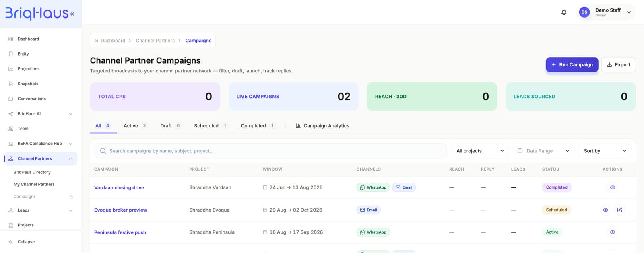The image size is (644, 255).
Task: Click the Team people icon
Action: click(11, 129)
